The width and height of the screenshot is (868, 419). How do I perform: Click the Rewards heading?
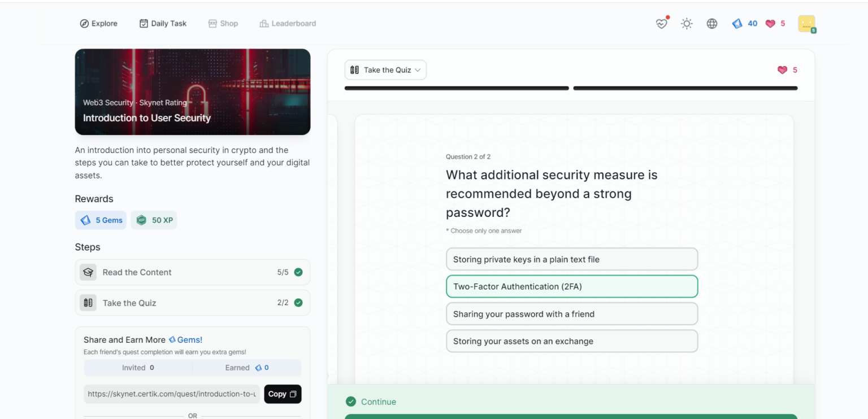[94, 199]
